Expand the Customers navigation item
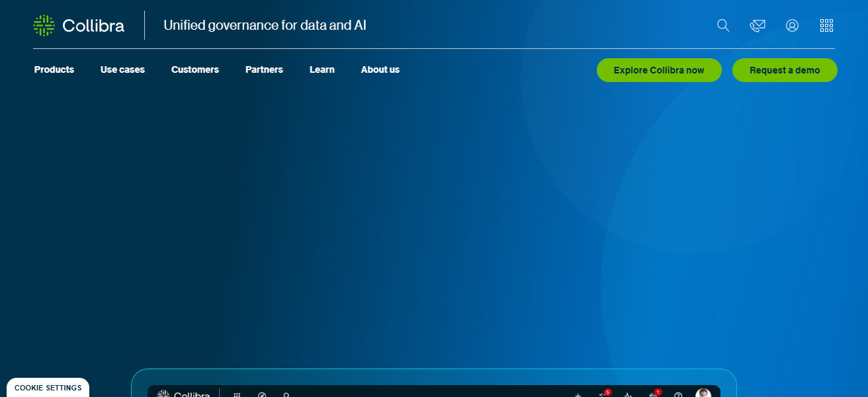The image size is (868, 397). pyautogui.click(x=195, y=69)
